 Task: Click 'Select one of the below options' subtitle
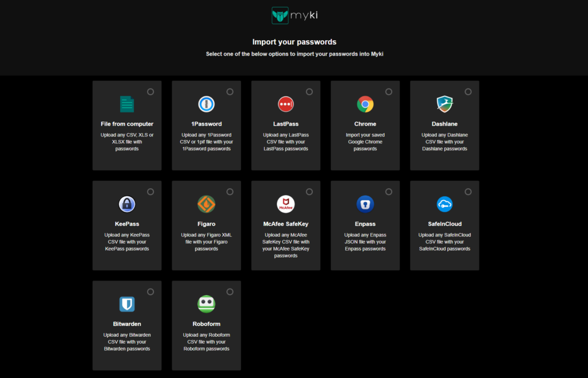[x=295, y=54]
